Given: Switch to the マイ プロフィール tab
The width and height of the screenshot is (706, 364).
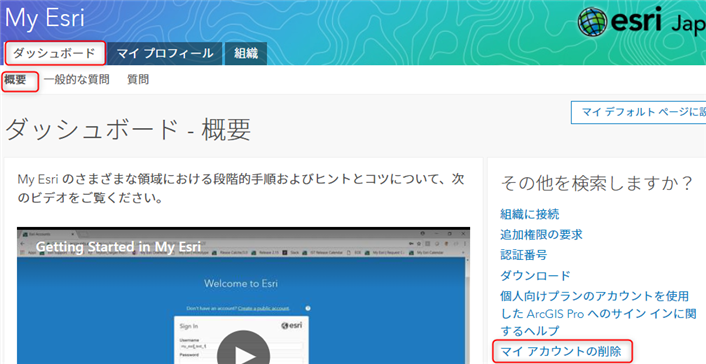Looking at the screenshot, I should 165,54.
